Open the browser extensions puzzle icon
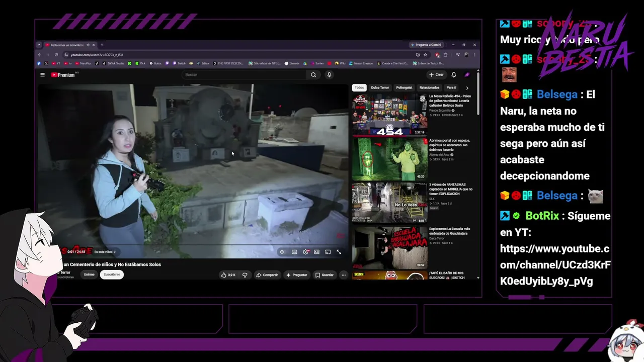This screenshot has height=362, width=644. point(445,54)
